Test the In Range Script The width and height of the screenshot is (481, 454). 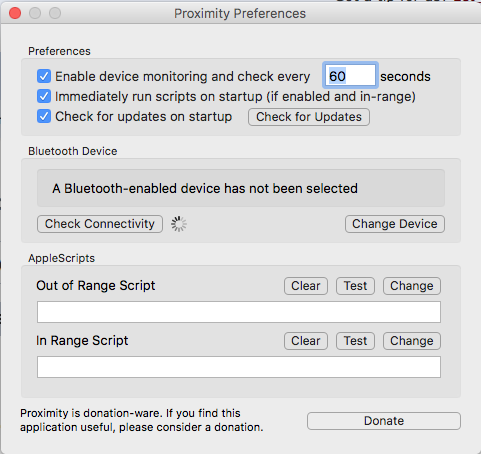click(x=355, y=341)
